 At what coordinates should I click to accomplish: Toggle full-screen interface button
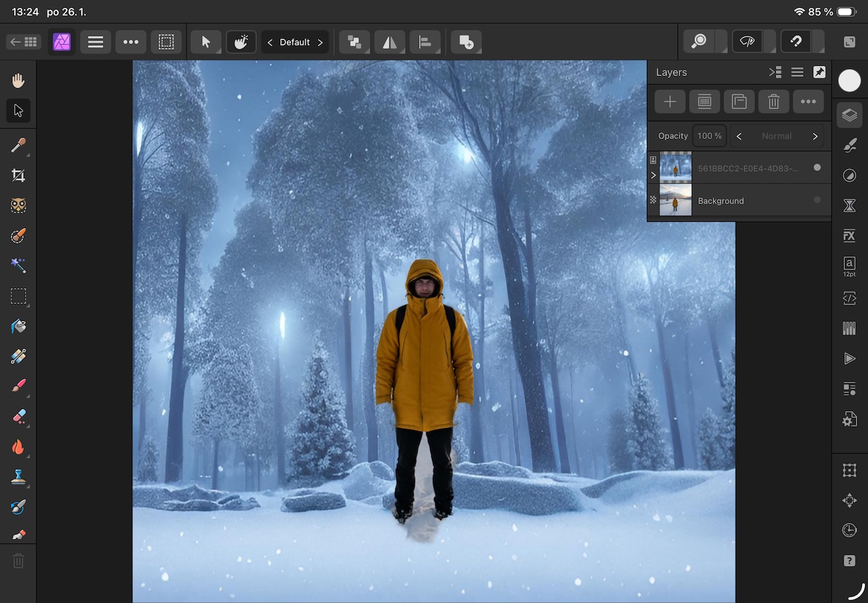coord(849,42)
